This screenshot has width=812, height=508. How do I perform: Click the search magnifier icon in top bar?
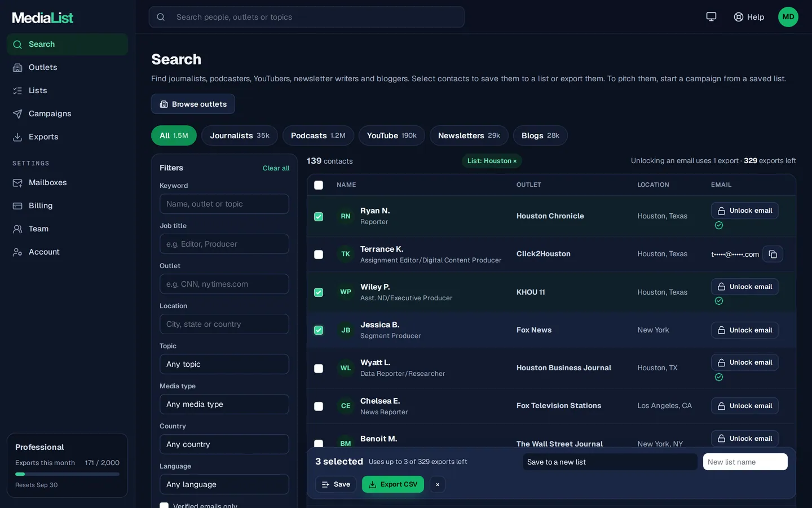pos(161,17)
